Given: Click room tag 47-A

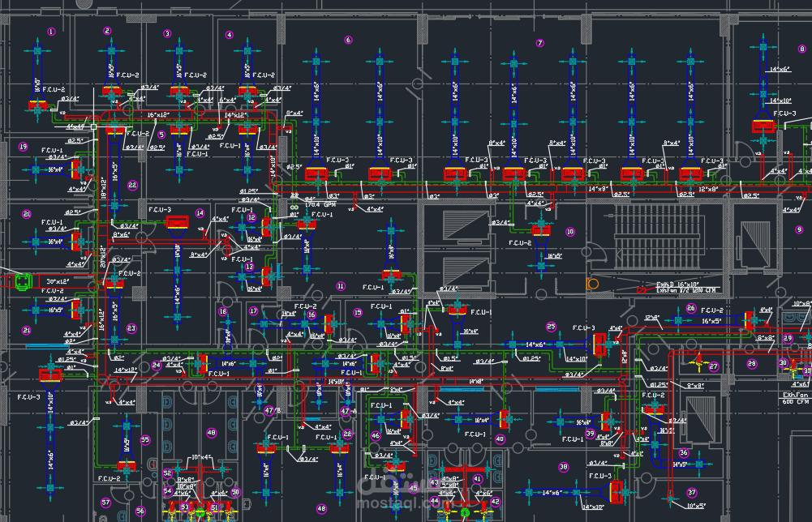Looking at the screenshot, I should (x=348, y=411).
